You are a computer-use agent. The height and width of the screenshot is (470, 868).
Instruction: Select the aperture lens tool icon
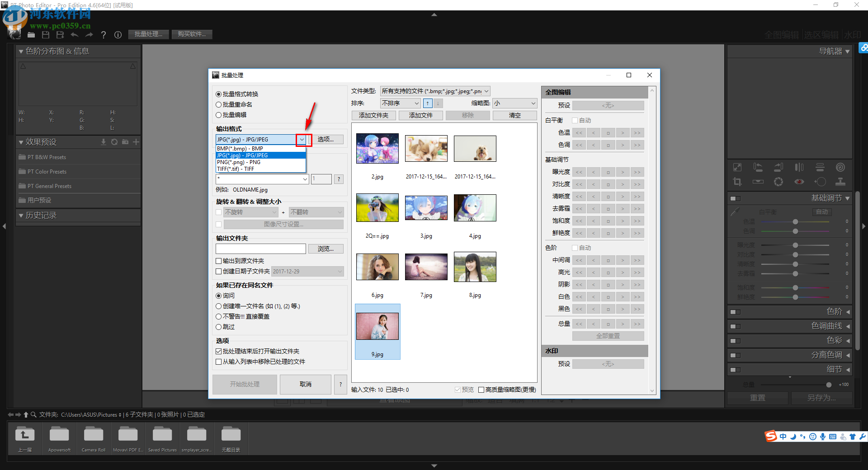point(778,182)
